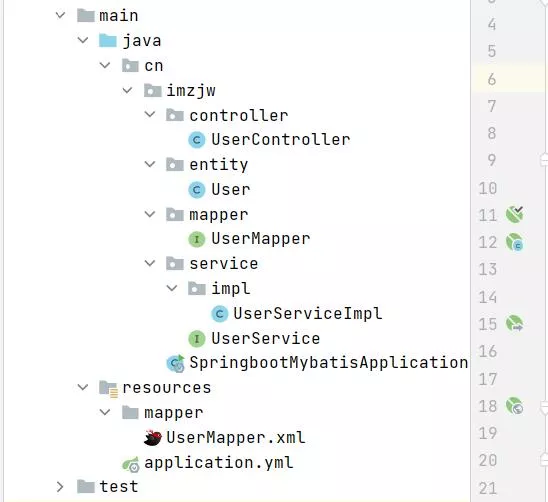This screenshot has width=548, height=502.
Task: Collapse the impl package chevron
Action: coord(172,288)
